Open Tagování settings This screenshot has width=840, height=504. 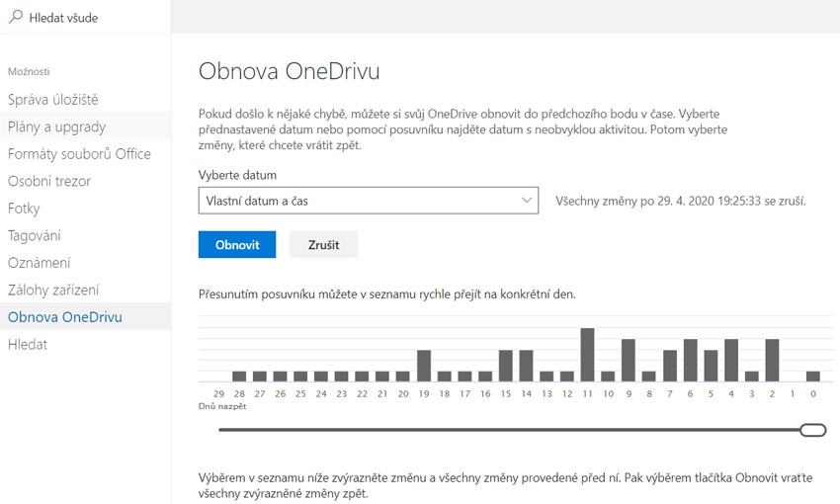pos(35,235)
